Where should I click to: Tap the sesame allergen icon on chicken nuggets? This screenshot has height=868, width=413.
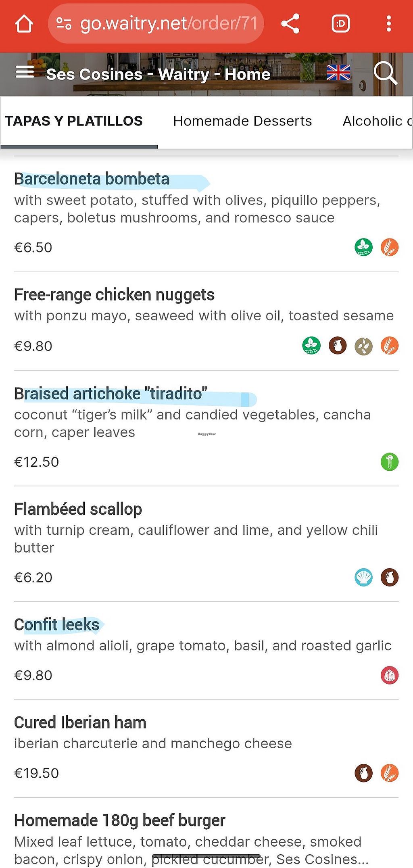363,346
